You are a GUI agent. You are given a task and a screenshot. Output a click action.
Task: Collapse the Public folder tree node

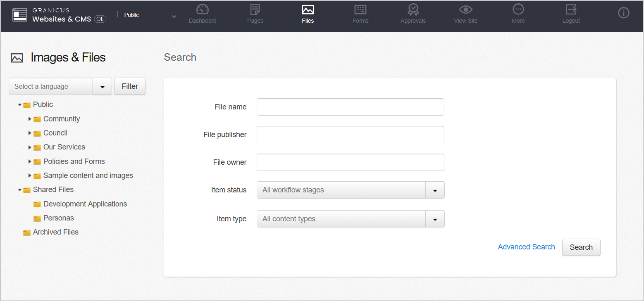tap(19, 105)
